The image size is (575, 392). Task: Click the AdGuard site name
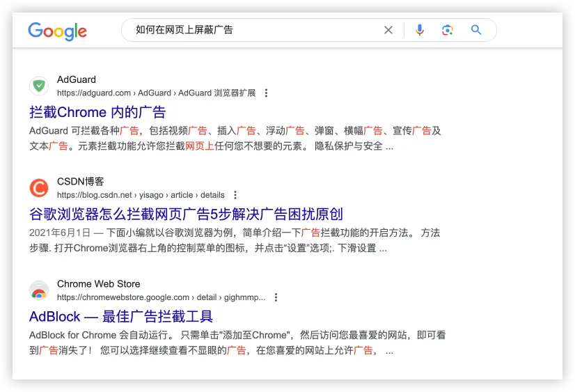tap(77, 79)
